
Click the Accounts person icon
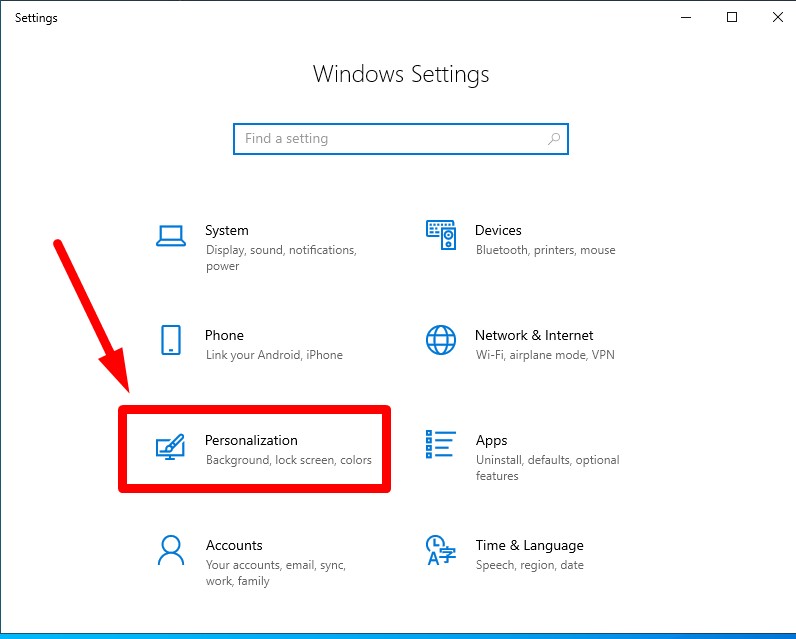171,550
